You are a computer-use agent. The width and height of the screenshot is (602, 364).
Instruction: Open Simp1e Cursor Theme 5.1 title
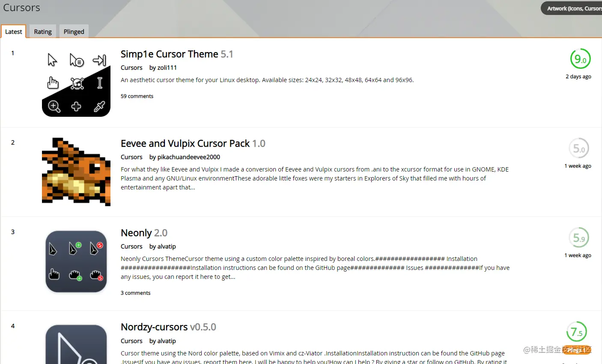pyautogui.click(x=177, y=54)
